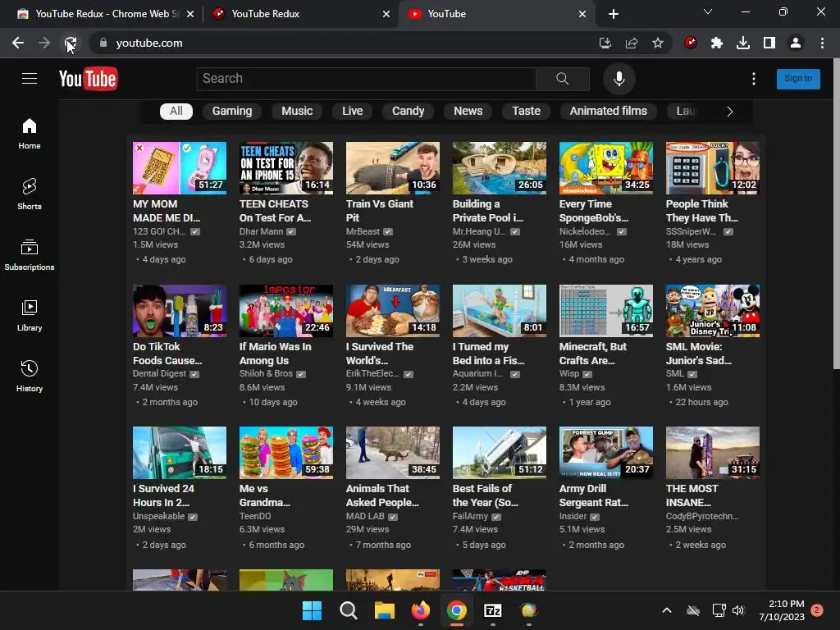Open Library in the sidebar
Viewport: 840px width, 630px height.
pyautogui.click(x=30, y=316)
